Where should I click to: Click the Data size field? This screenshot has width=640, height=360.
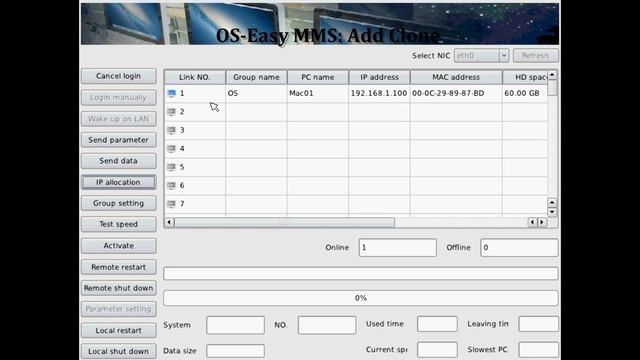tap(236, 351)
